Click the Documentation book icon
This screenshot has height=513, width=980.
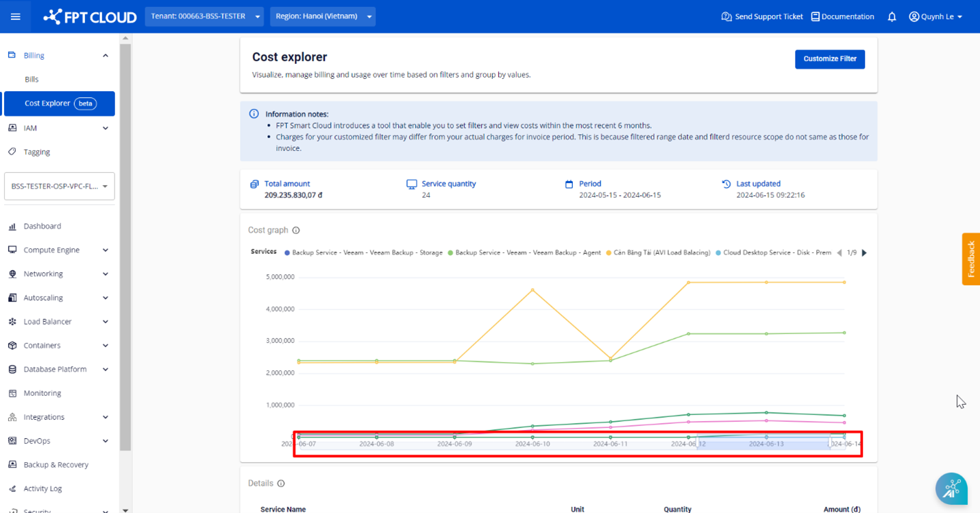click(815, 16)
